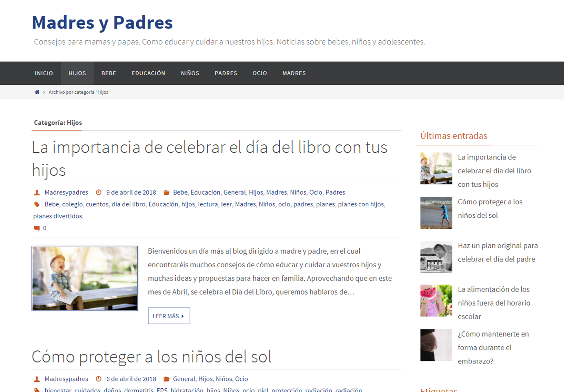Open the Ocio navigation item

260,73
